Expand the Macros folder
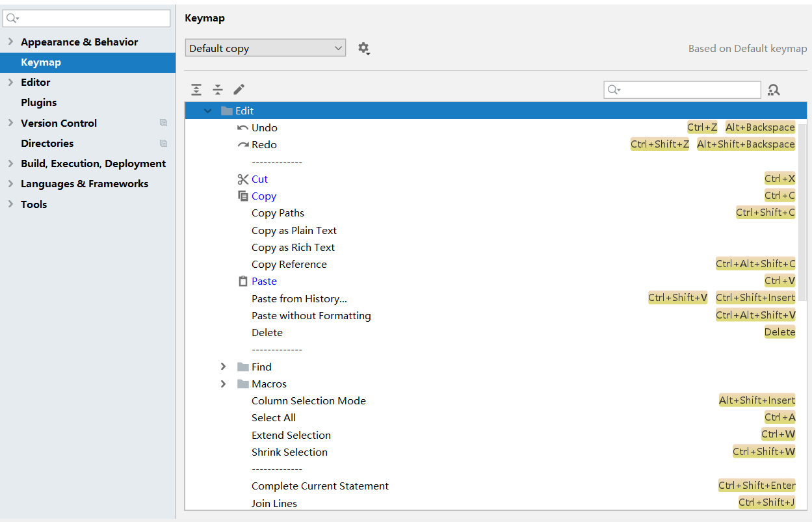The width and height of the screenshot is (812, 522). (224, 384)
